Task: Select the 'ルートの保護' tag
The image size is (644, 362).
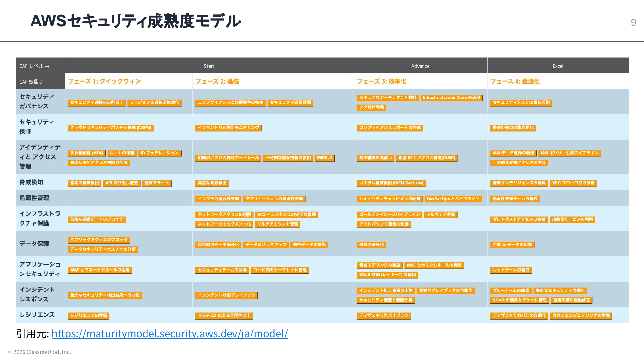Action: pyautogui.click(x=122, y=153)
